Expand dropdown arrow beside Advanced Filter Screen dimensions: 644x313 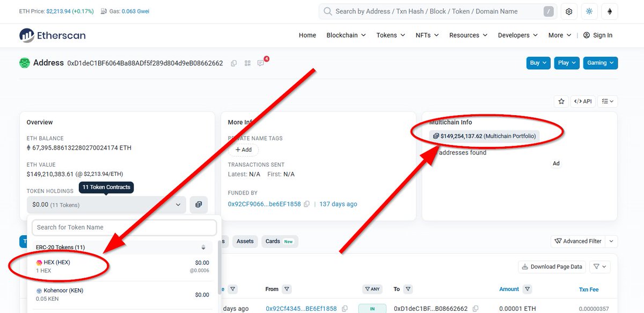tap(612, 241)
